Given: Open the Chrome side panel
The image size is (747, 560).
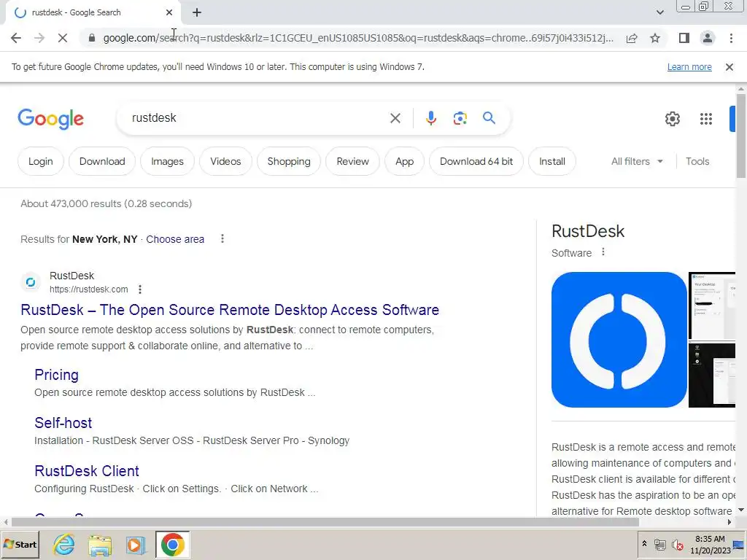Looking at the screenshot, I should [684, 38].
